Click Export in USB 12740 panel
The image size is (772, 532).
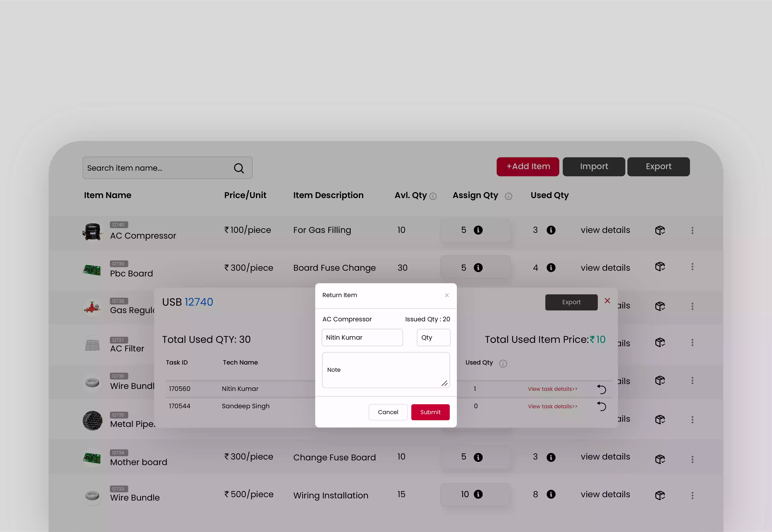(x=571, y=302)
